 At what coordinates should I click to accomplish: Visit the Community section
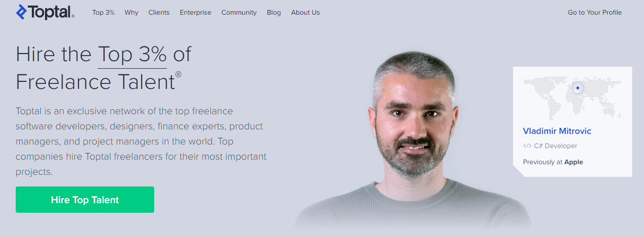pyautogui.click(x=239, y=13)
